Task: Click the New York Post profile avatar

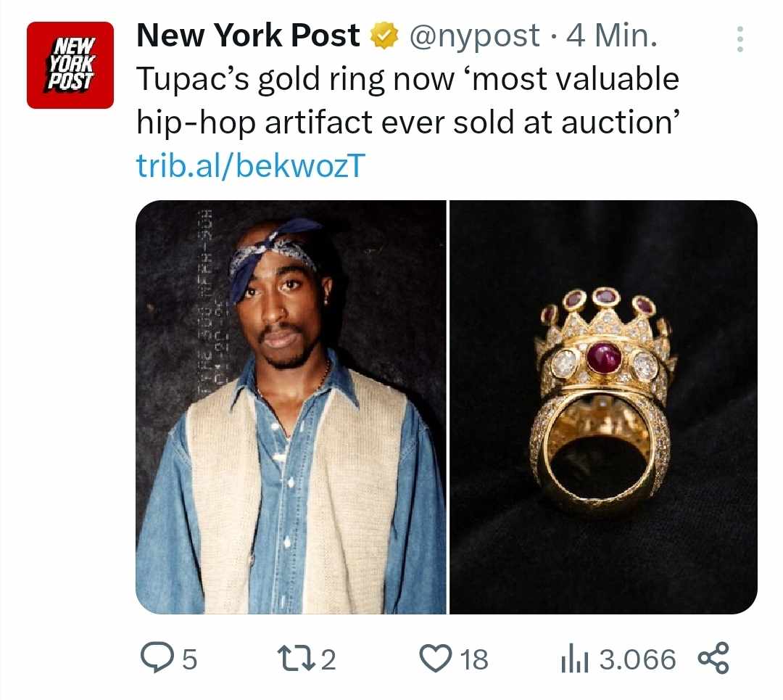Action: [70, 65]
